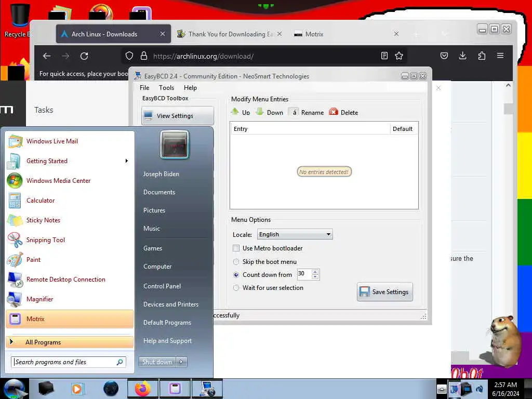Click Shut down button
Image resolution: width=532 pixels, height=399 pixels.
click(157, 362)
